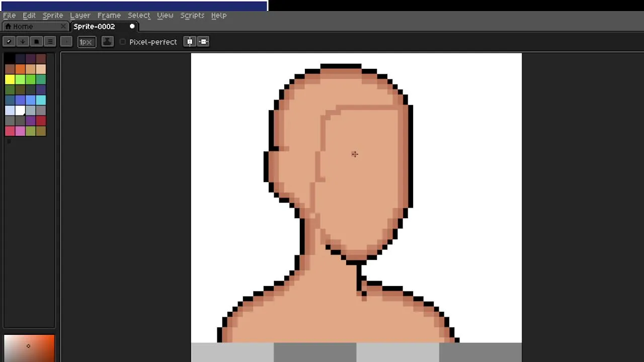This screenshot has height=362, width=644.
Task: Pick the crimson red palette swatch
Action: pos(41,121)
